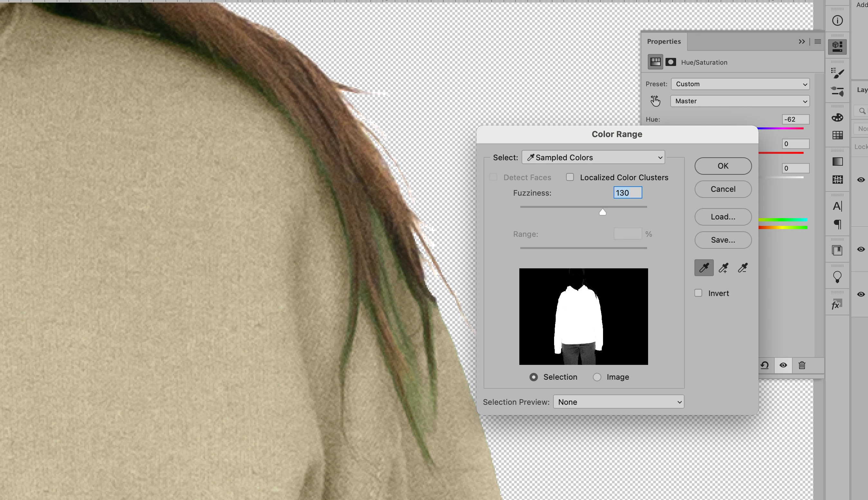Image resolution: width=868 pixels, height=500 pixels.
Task: Click the on-image adjustment hand tool
Action: [x=655, y=101]
